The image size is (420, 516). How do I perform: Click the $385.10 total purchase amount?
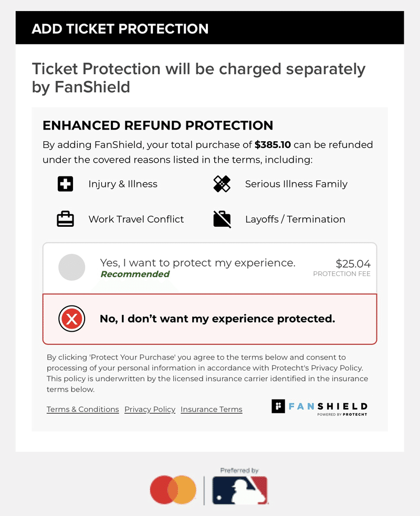point(272,144)
